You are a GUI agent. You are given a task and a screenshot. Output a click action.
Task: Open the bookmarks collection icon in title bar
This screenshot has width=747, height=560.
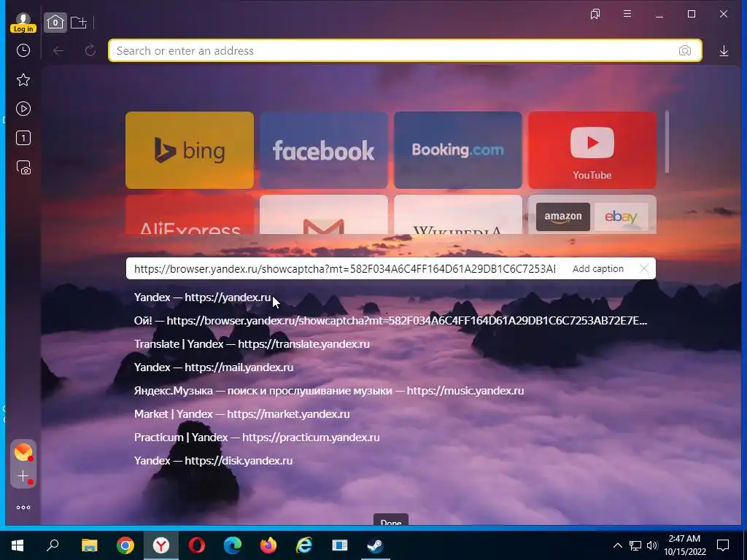[x=595, y=15]
